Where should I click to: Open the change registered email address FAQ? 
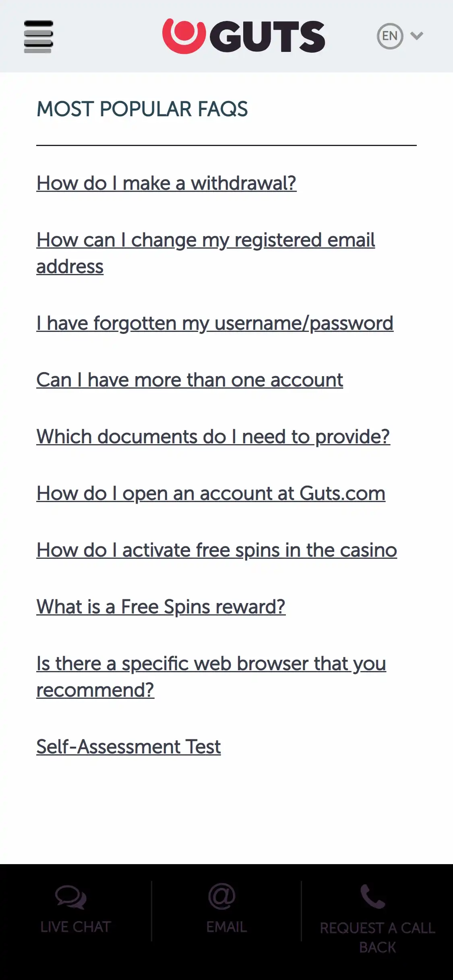(205, 241)
